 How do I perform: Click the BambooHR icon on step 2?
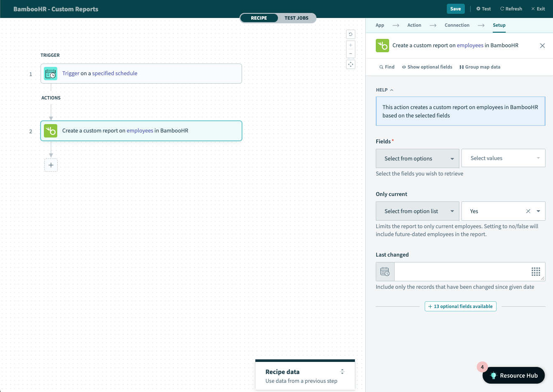click(x=50, y=131)
